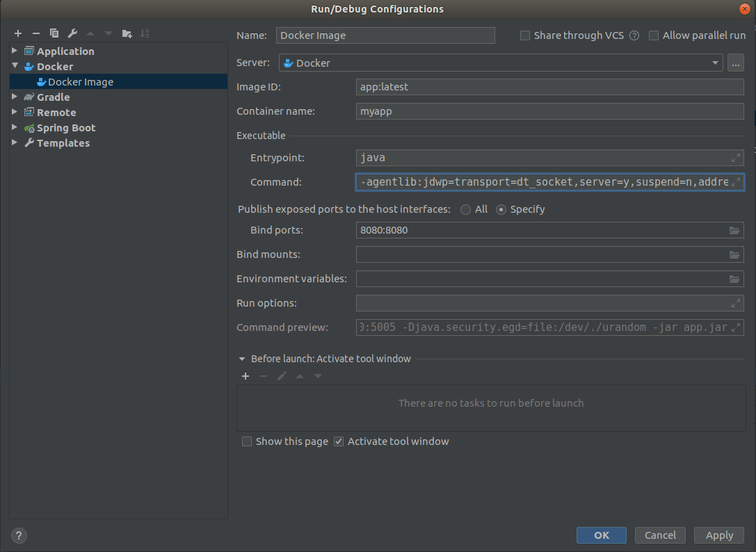Sort configurations alphabetically
This screenshot has width=756, height=552.
point(145,33)
